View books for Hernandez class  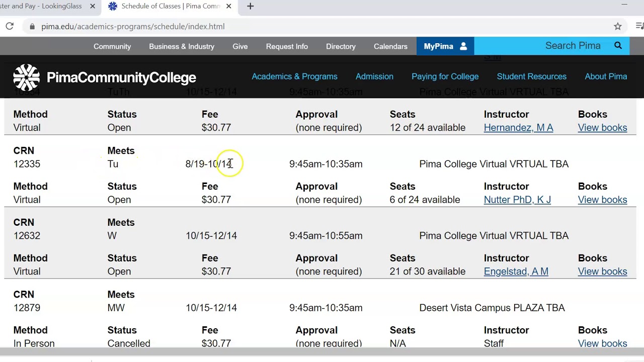602,128
